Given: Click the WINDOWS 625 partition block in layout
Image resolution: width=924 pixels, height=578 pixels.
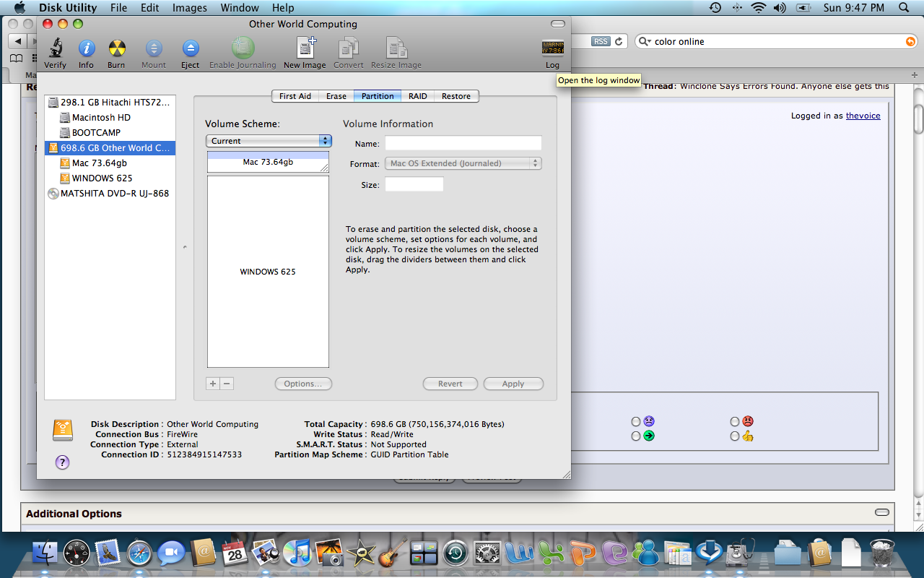Looking at the screenshot, I should tap(268, 272).
